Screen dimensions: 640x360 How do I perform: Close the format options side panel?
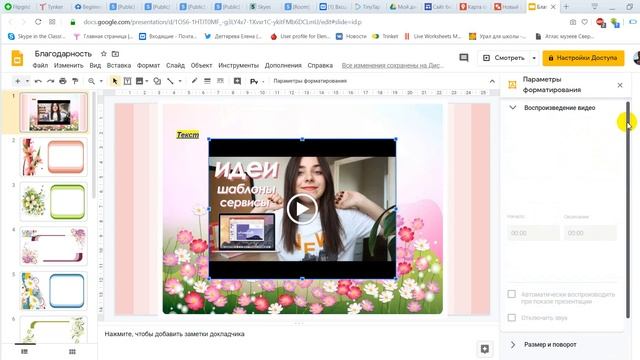[620, 85]
